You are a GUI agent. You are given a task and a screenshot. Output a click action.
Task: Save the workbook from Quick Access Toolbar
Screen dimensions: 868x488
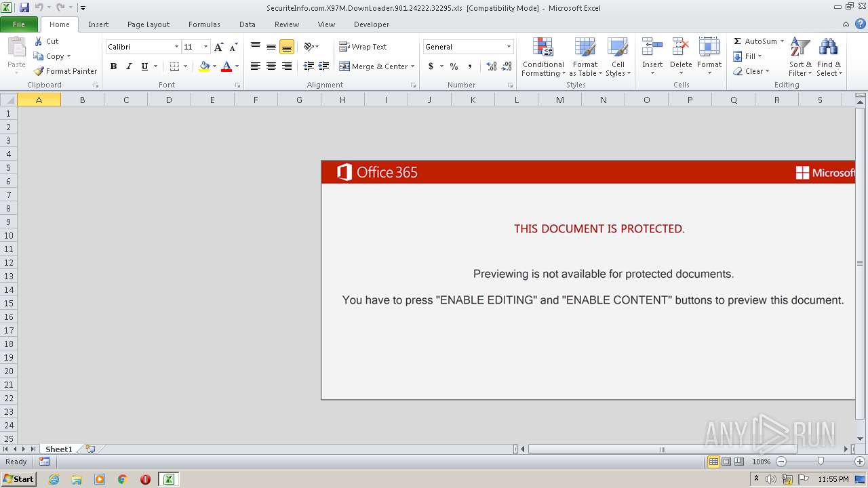point(24,7)
